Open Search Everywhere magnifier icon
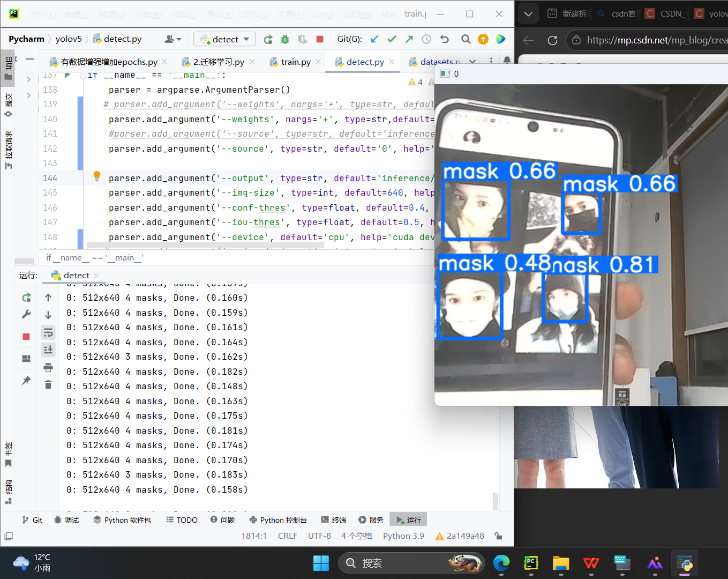Screen dimensions: 728x579 point(466,39)
